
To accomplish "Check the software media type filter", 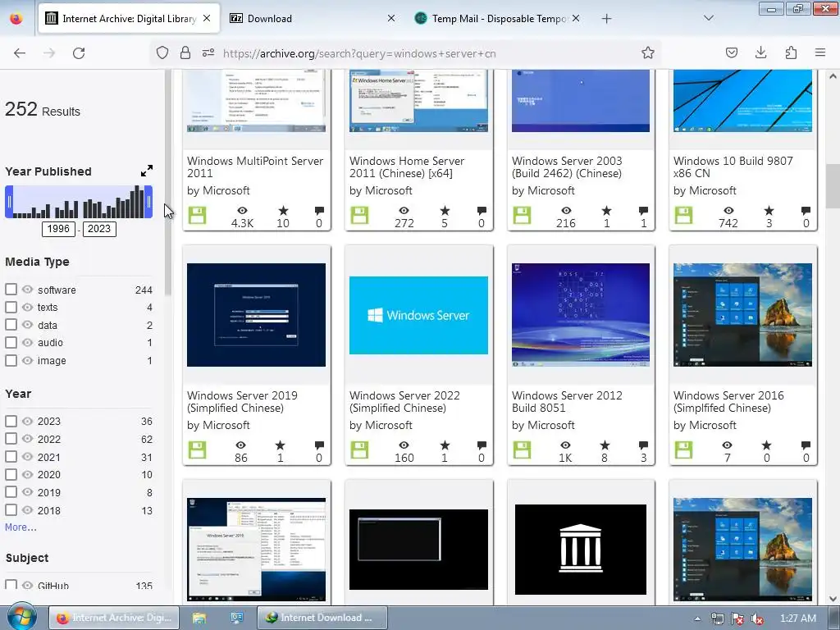I will [11, 290].
